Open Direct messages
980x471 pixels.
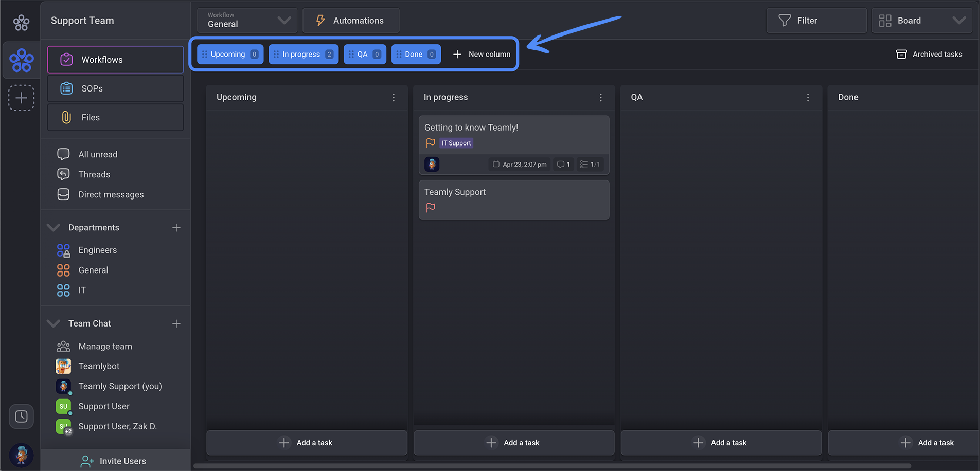tap(111, 194)
